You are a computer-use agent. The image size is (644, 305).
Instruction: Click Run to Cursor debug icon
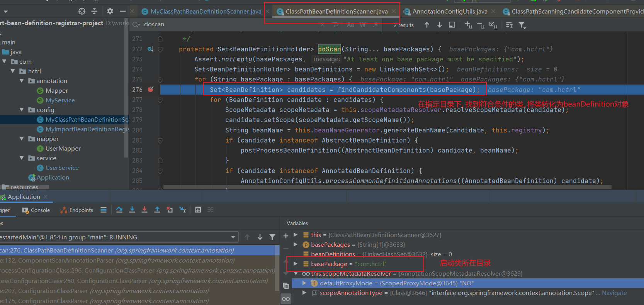click(x=183, y=210)
